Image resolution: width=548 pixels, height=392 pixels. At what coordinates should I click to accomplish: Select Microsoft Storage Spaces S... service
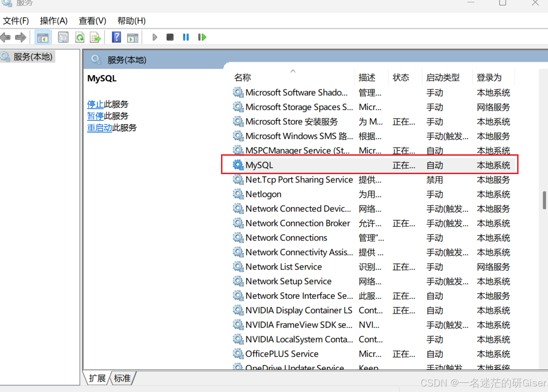point(299,107)
